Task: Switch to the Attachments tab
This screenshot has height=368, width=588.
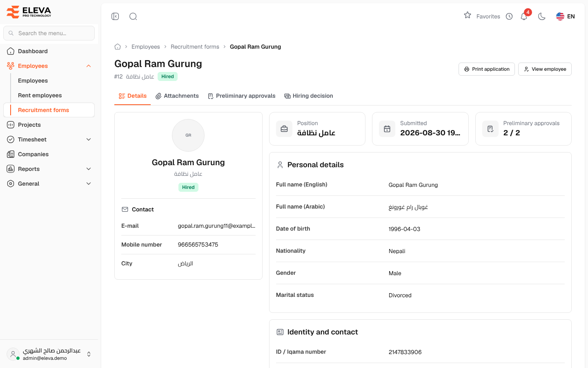Action: pyautogui.click(x=177, y=96)
